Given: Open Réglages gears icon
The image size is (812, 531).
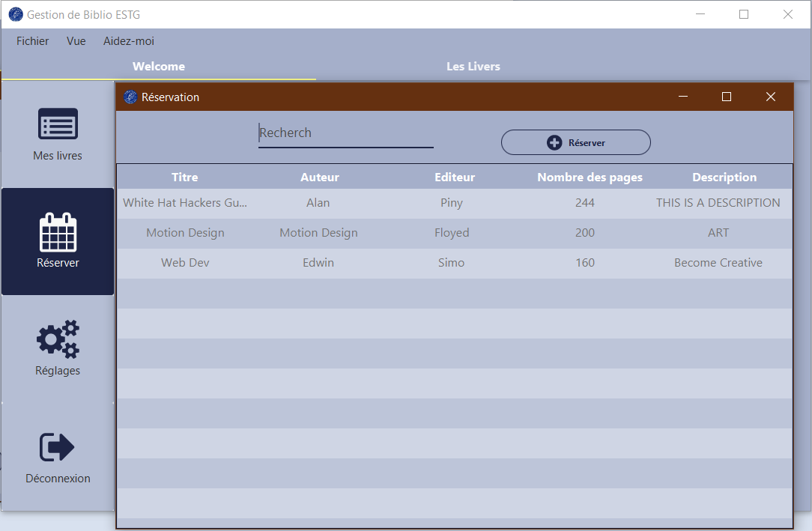Looking at the screenshot, I should pos(58,339).
